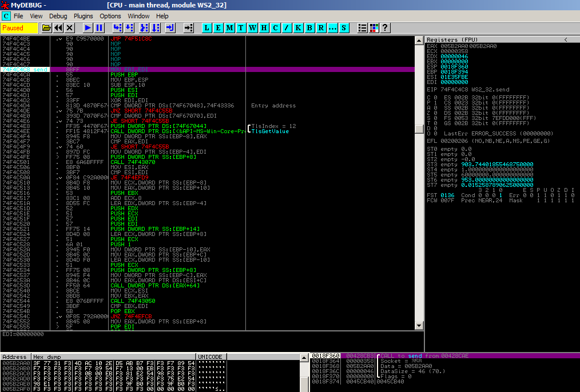The image size is (580, 392).
Task: Open the Window menu
Action: (139, 16)
